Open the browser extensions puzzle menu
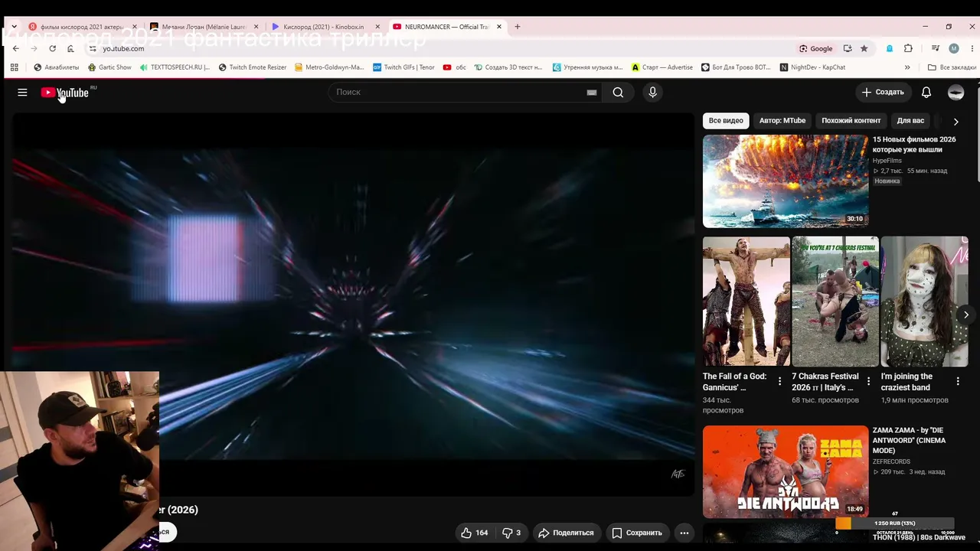The width and height of the screenshot is (980, 551). pyautogui.click(x=908, y=48)
